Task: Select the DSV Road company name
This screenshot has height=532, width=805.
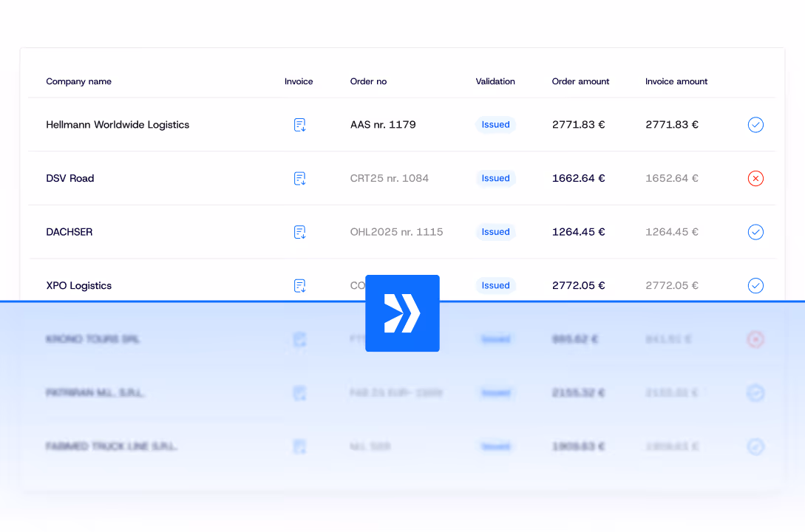Action: point(69,179)
